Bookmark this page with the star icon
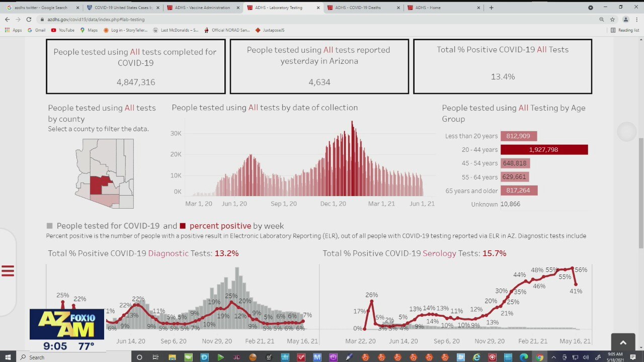This screenshot has width=644, height=362. 612,19
